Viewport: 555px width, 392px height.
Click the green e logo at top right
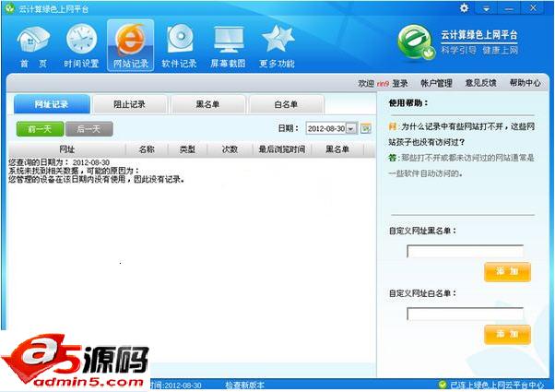click(415, 42)
